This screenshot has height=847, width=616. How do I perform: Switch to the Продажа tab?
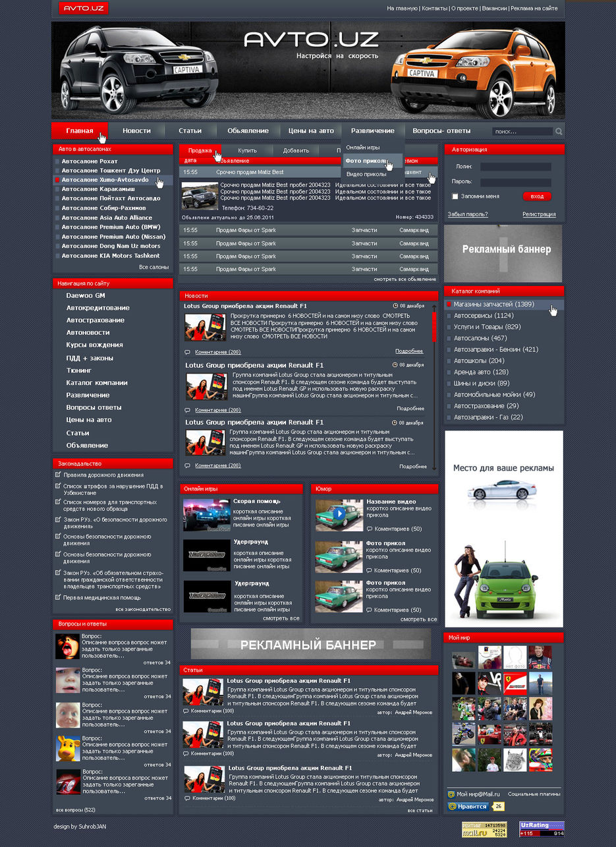(x=200, y=150)
